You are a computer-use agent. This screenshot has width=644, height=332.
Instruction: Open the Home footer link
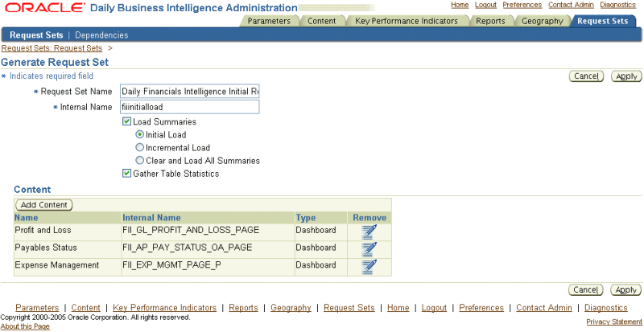398,308
